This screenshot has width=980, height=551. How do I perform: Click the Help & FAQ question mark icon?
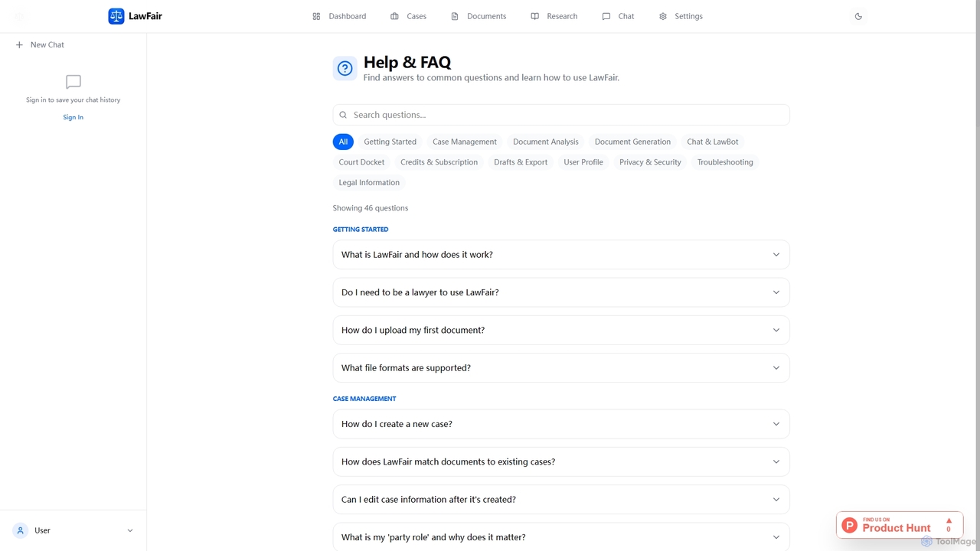pos(345,69)
